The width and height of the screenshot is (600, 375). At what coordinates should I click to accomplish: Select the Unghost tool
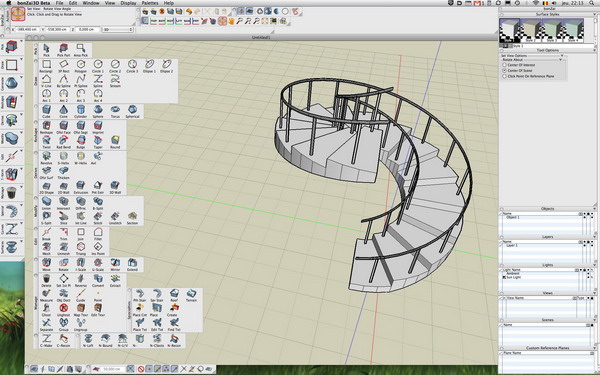point(64,310)
